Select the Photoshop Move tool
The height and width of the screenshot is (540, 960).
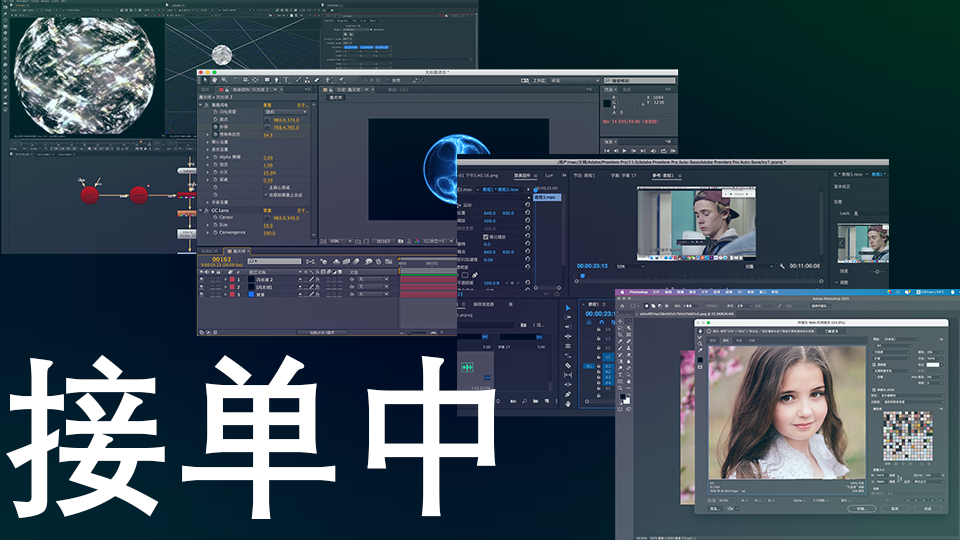pyautogui.click(x=620, y=321)
